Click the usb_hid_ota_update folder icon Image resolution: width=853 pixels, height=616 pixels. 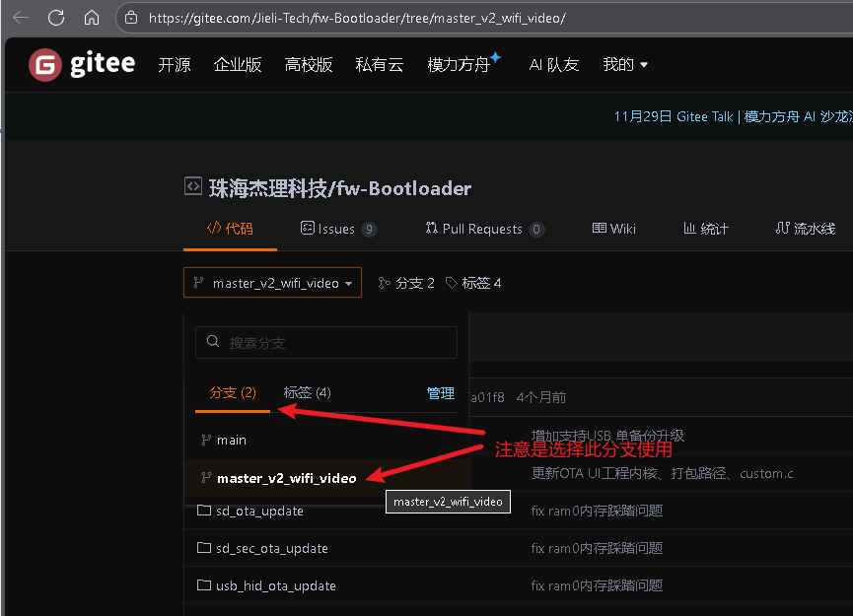(x=204, y=585)
